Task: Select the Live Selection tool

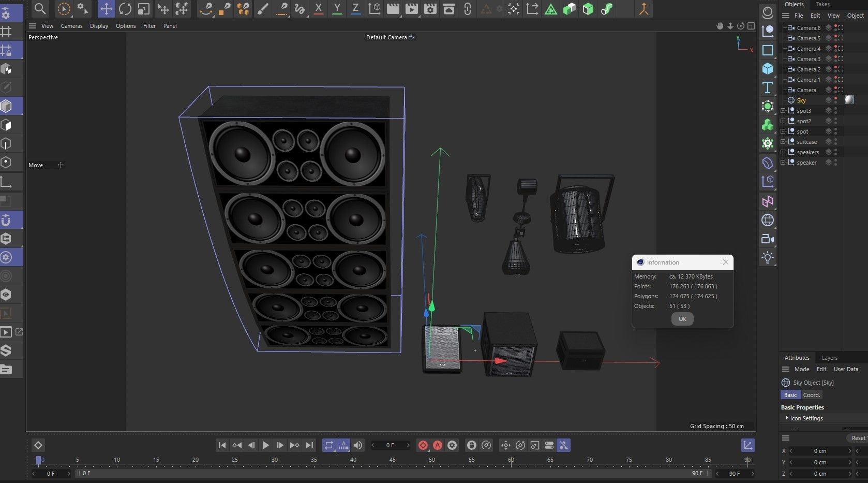Action: [x=64, y=8]
